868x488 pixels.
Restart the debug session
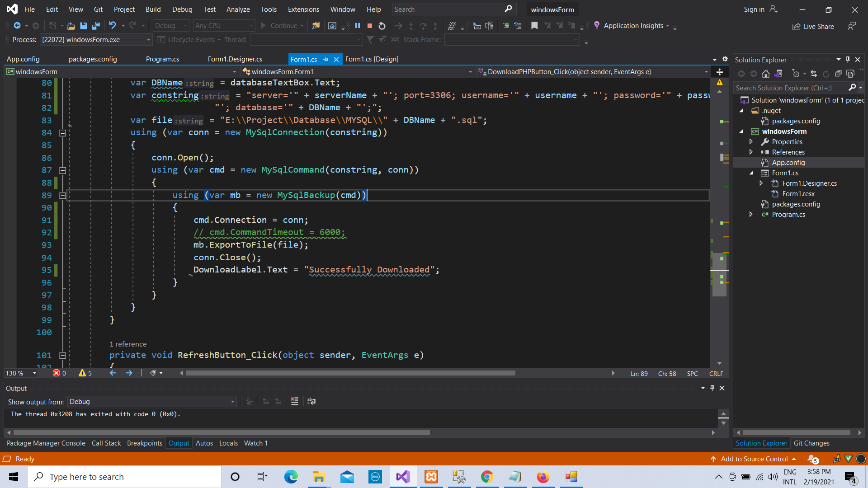pyautogui.click(x=382, y=26)
